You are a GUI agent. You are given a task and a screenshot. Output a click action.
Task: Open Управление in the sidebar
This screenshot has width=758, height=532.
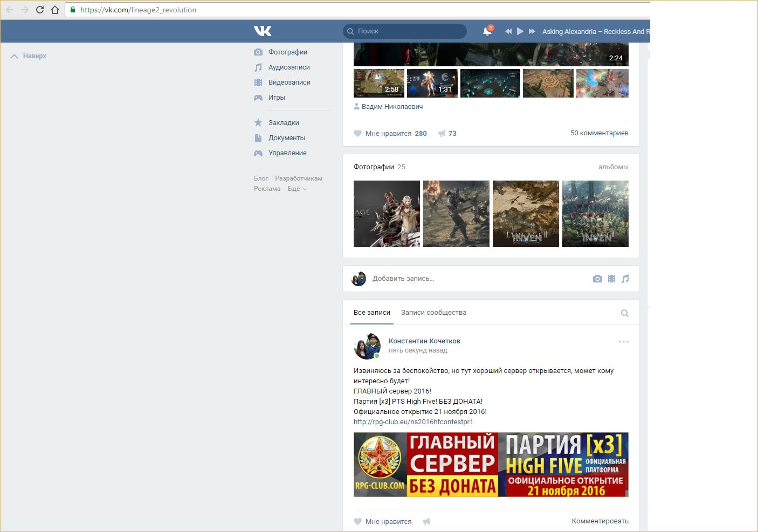point(287,153)
